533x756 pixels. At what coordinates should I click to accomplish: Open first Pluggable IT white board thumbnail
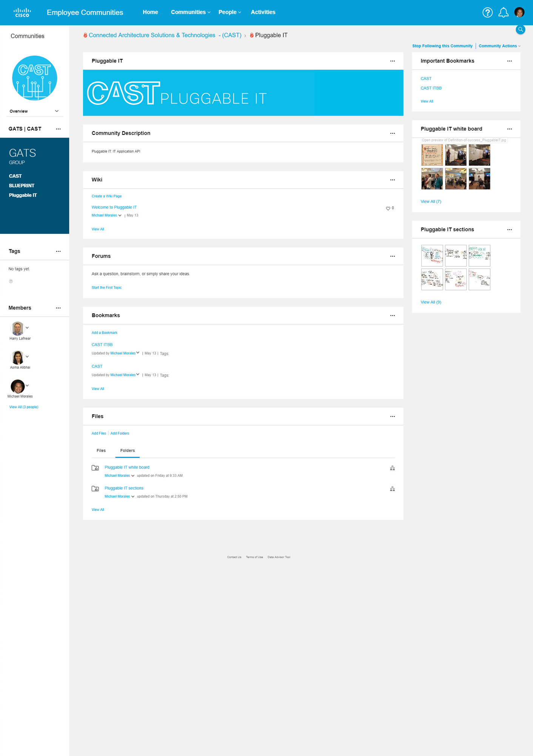432,155
